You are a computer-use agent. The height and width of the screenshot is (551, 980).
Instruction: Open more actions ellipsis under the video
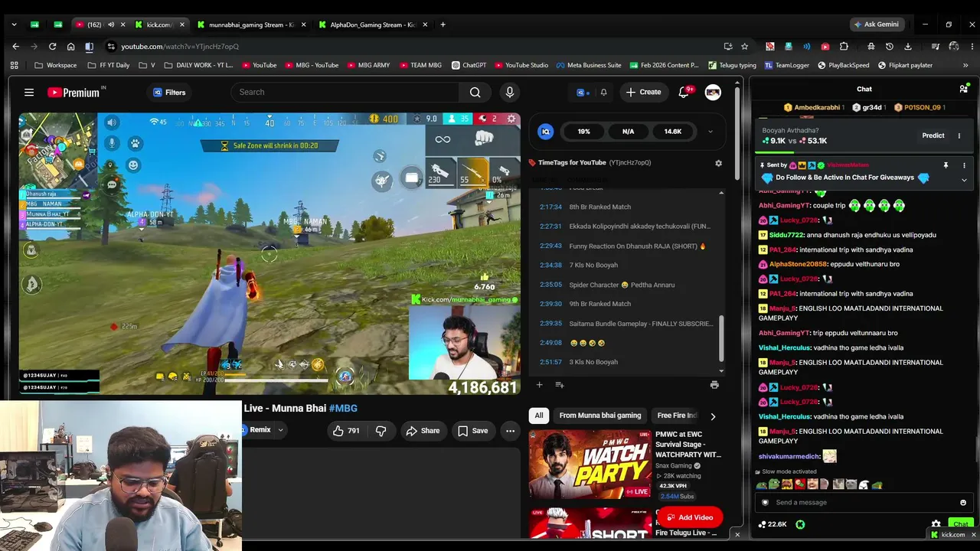(x=510, y=431)
